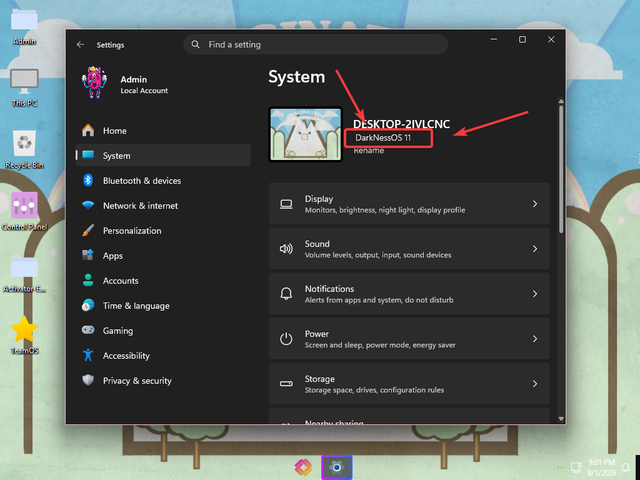
Task: Open the Storage settings card
Action: coord(409,383)
